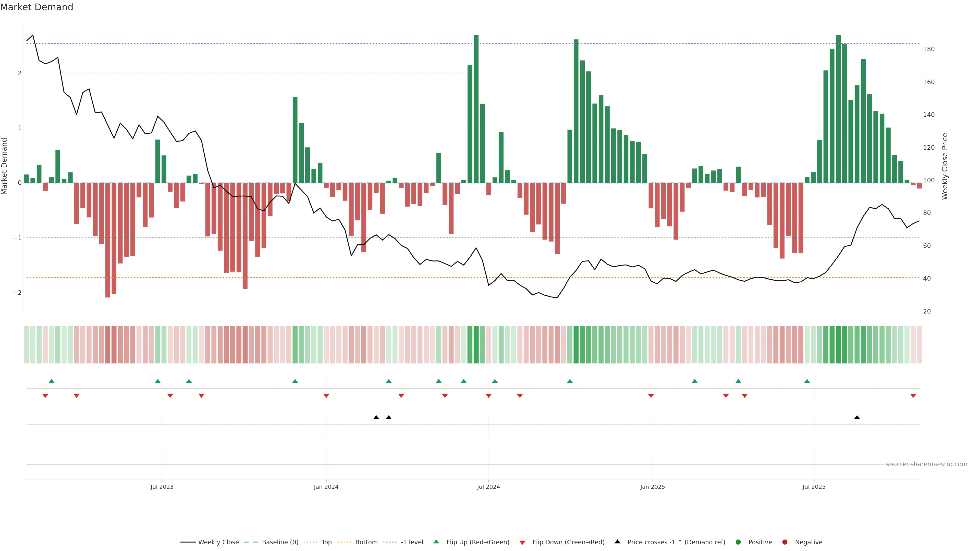Toggle the -1 level legend entry
The width and height of the screenshot is (980, 551).
(x=412, y=542)
